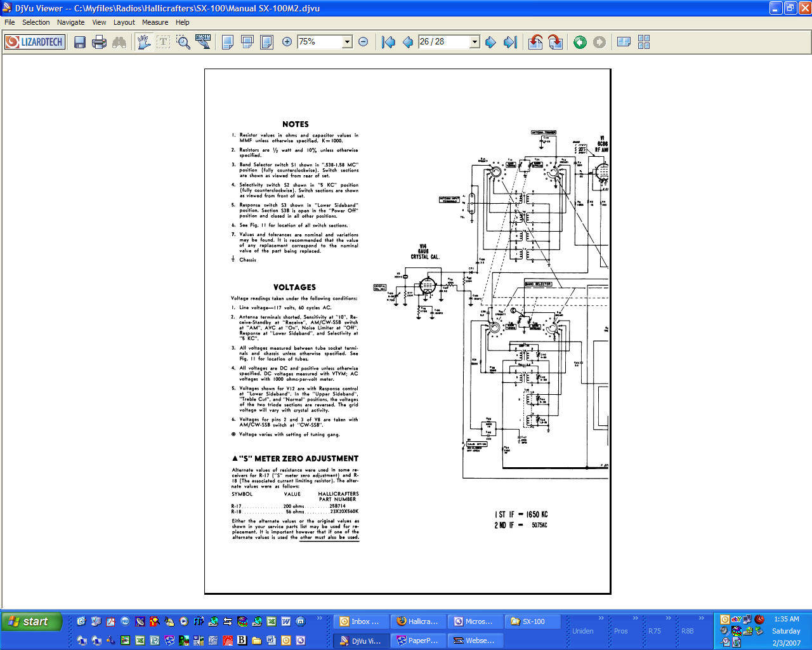Click the "S" METER ZERO ADJUSTMENT heading
Image resolution: width=812 pixels, height=650 pixels.
(295, 458)
